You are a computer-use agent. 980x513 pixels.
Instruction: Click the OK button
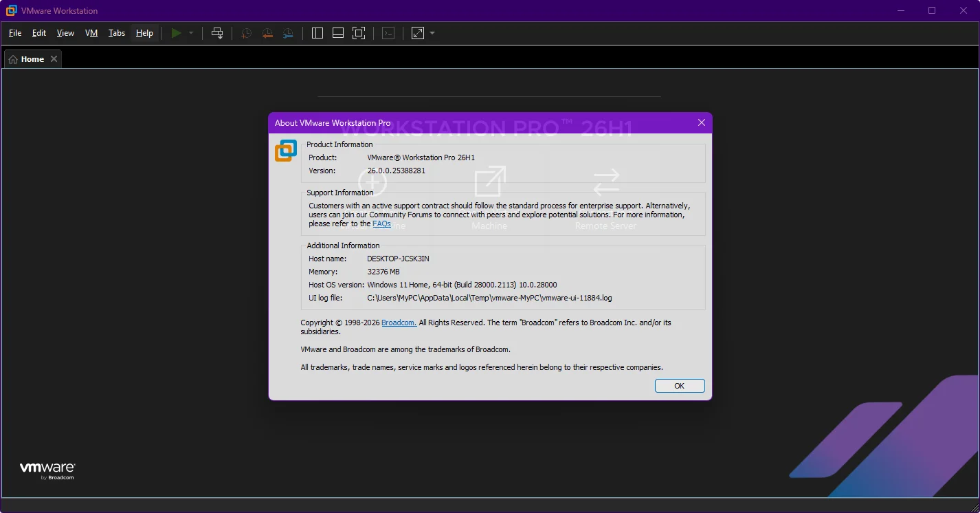coord(680,386)
